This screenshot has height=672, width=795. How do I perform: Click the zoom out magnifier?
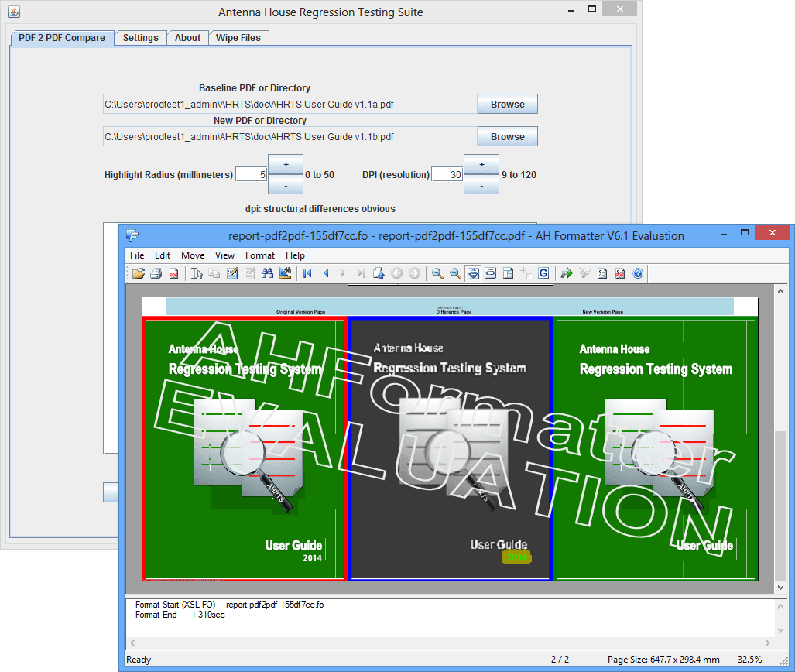tap(437, 273)
